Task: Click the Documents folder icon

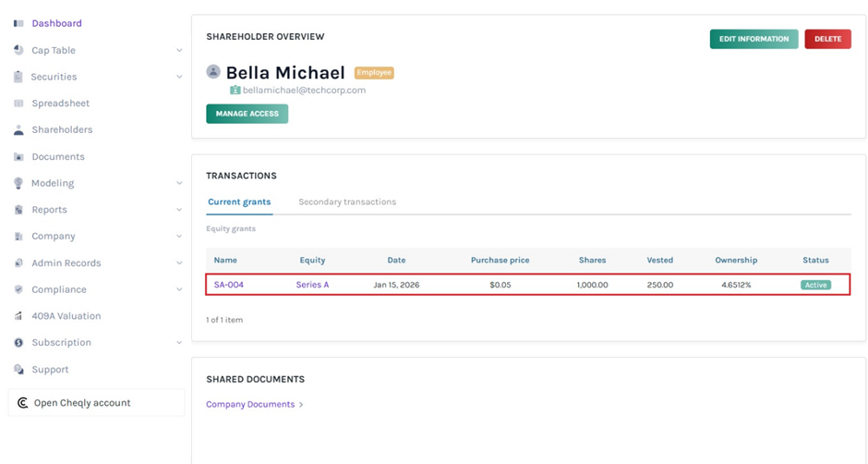Action: pos(18,156)
